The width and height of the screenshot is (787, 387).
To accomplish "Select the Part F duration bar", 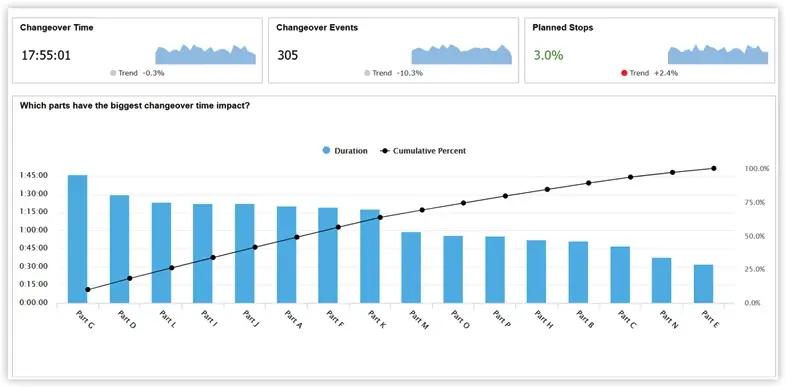I will point(328,255).
